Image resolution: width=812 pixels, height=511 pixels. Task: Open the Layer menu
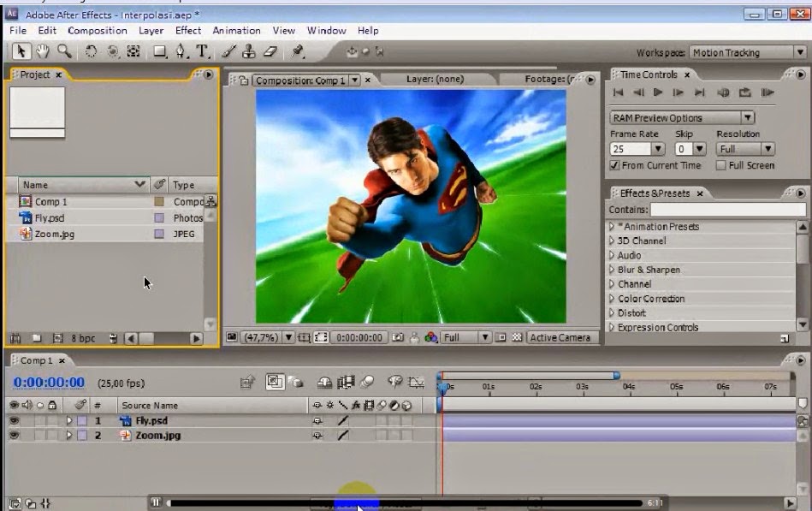pyautogui.click(x=151, y=31)
